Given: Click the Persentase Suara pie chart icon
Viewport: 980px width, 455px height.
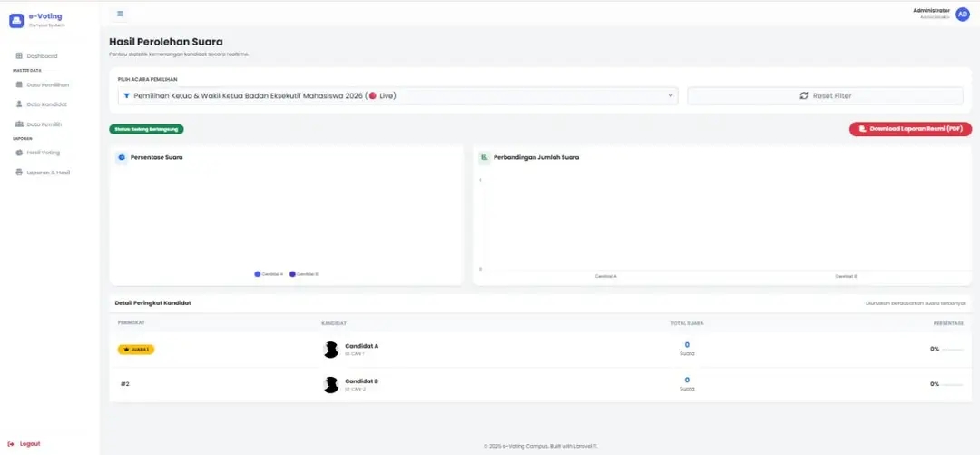Looking at the screenshot, I should 122,158.
